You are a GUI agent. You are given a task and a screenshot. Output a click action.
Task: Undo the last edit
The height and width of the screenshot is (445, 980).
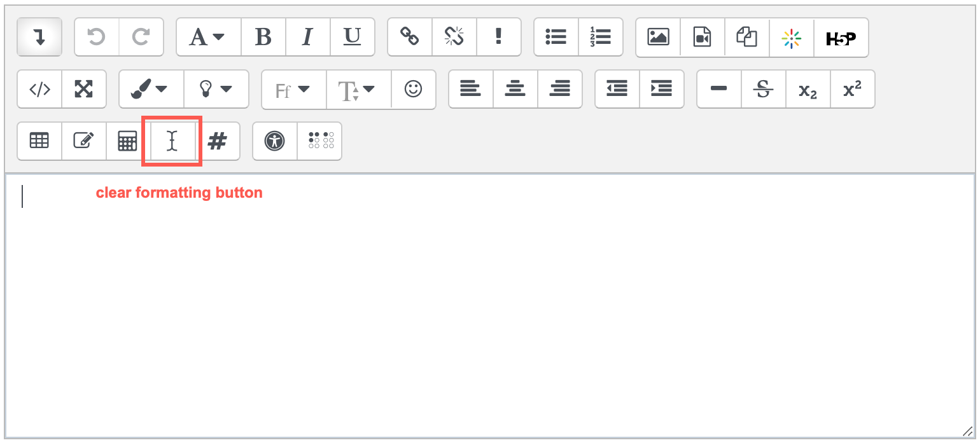pos(97,38)
